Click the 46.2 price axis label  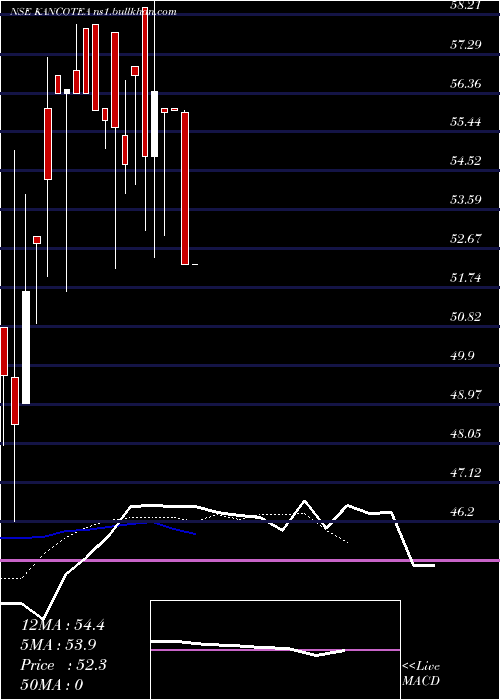(463, 511)
